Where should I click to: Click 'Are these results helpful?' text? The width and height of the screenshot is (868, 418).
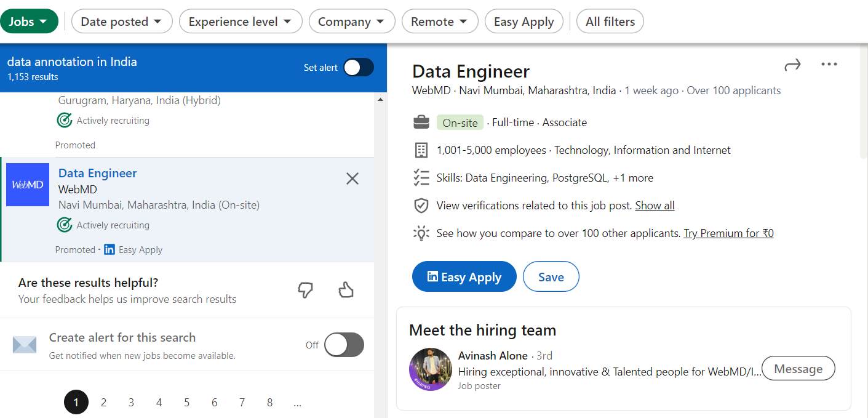click(89, 283)
